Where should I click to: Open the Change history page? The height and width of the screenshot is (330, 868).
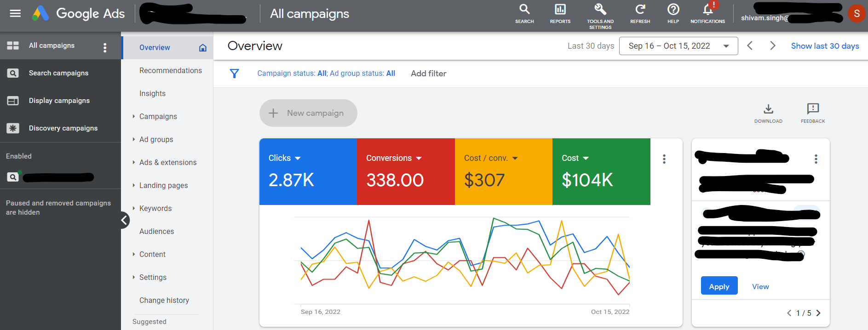[x=164, y=301]
